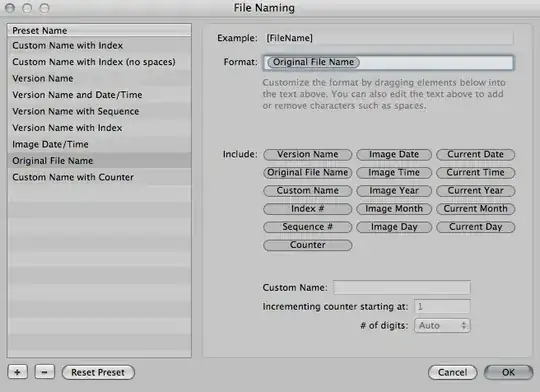Click the Current Month include element
This screenshot has width=540, height=392.
coord(476,209)
